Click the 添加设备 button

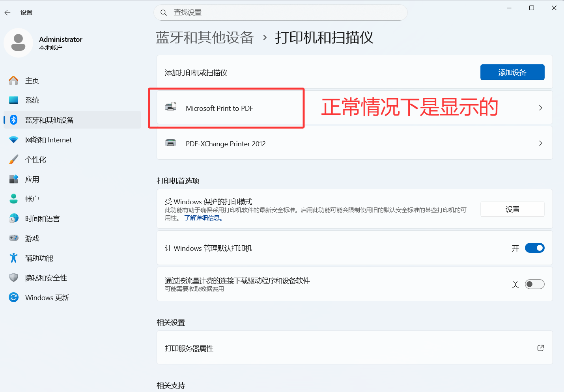point(512,72)
